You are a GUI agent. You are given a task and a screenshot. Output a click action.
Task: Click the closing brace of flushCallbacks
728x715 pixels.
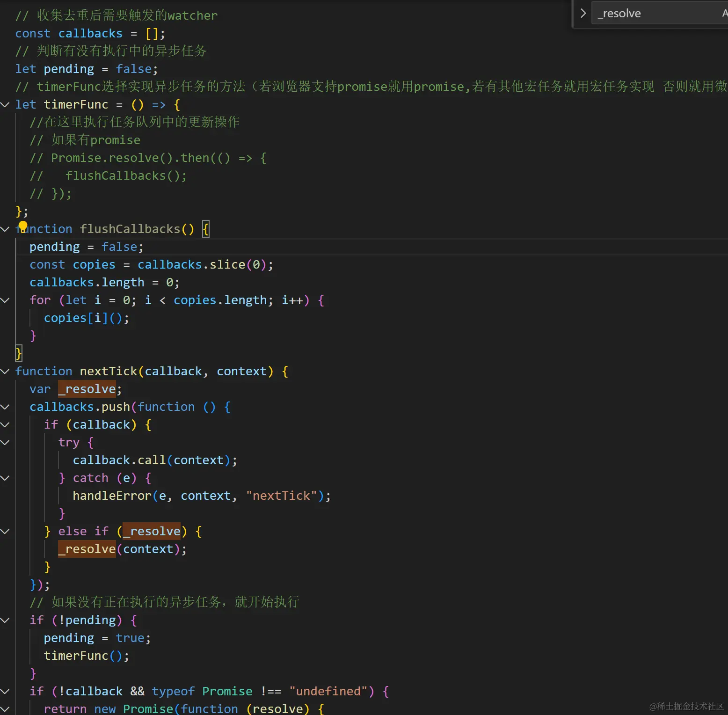tap(19, 353)
